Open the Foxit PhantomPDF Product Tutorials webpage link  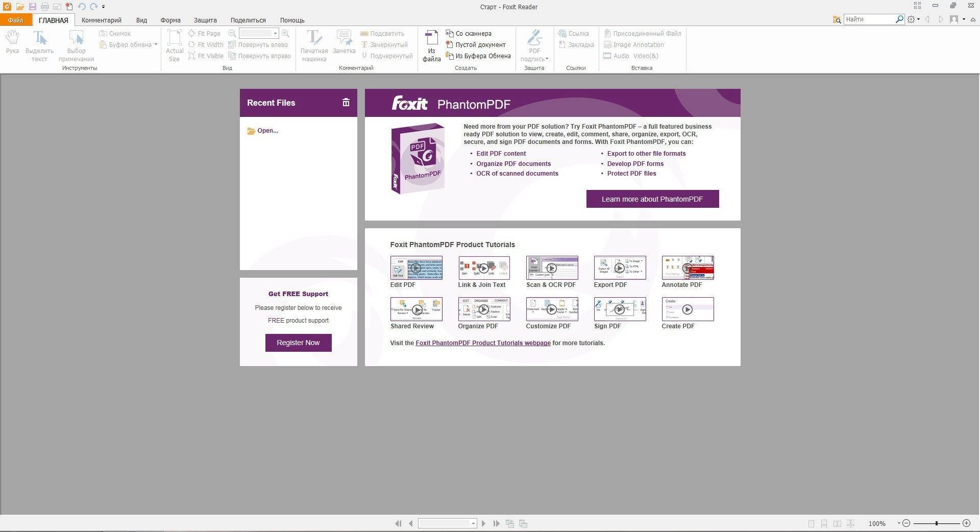coord(483,343)
